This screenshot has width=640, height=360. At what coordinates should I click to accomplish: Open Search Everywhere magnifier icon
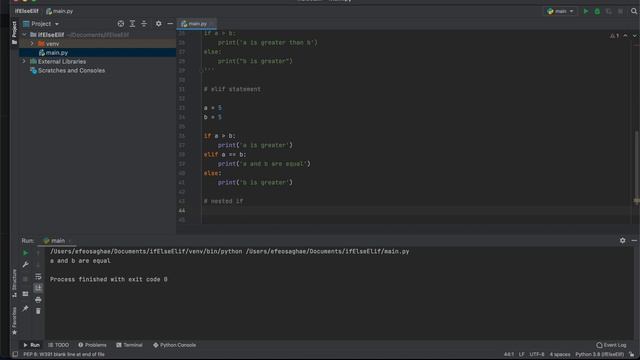tap(634, 11)
